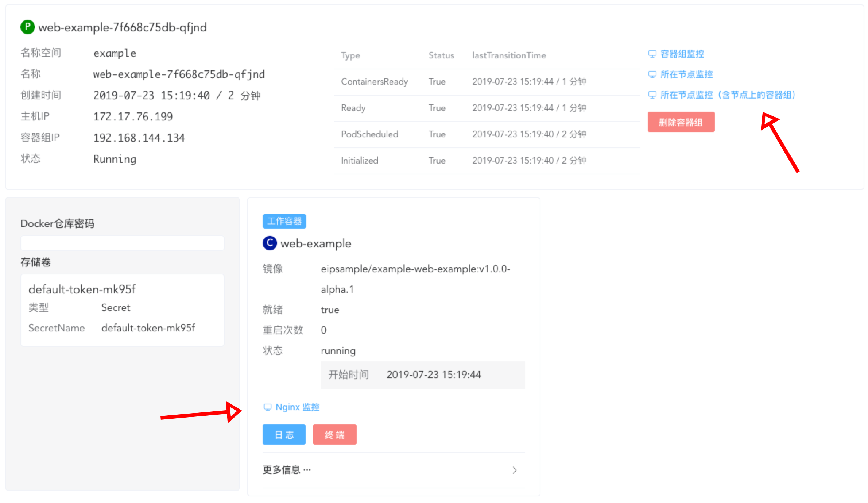Click the container name web-example

click(316, 243)
